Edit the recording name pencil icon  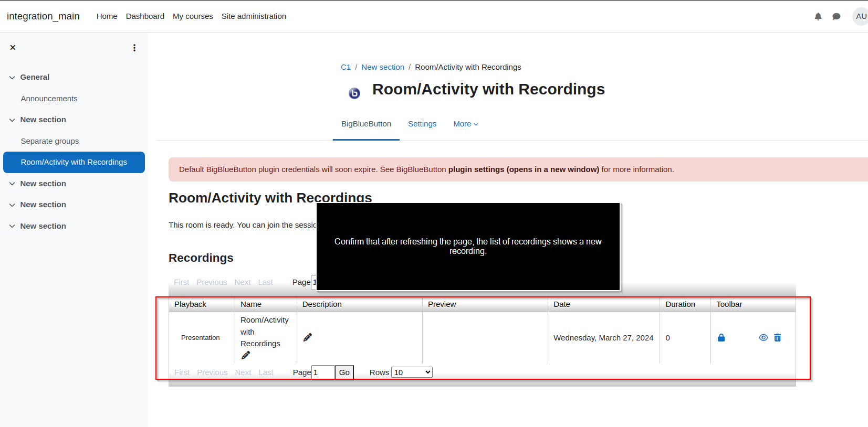click(246, 355)
